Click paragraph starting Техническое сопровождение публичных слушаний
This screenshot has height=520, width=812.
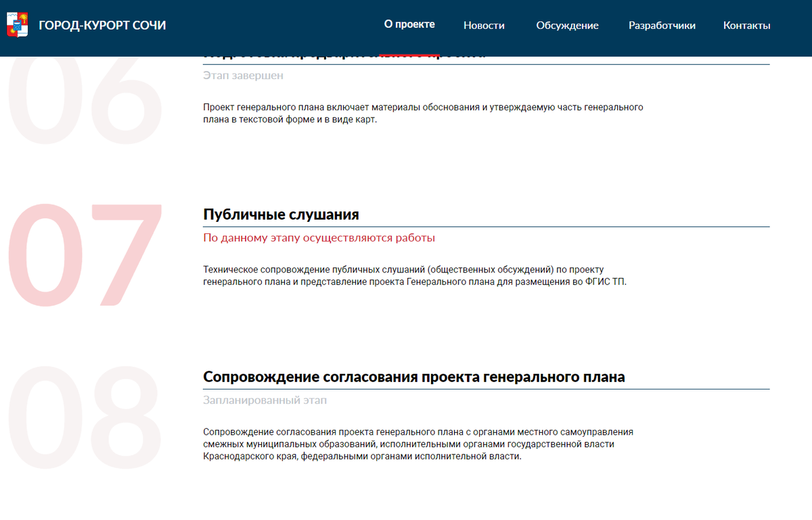pos(415,275)
